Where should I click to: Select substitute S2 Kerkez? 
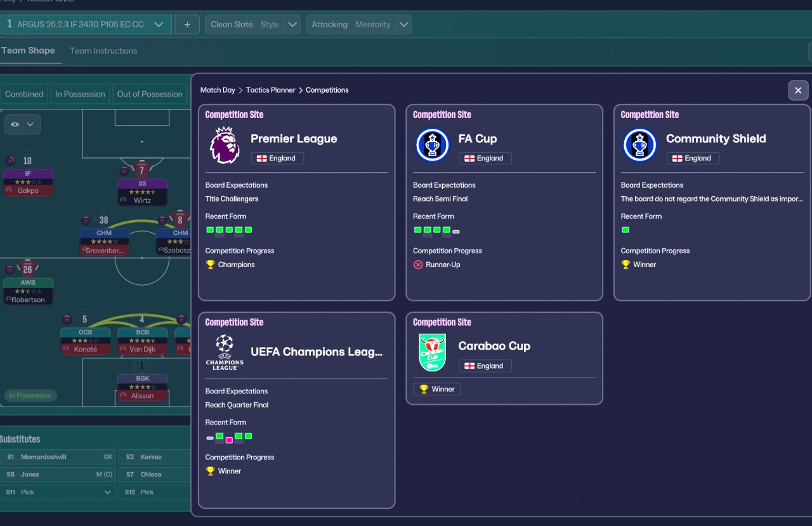coord(154,457)
